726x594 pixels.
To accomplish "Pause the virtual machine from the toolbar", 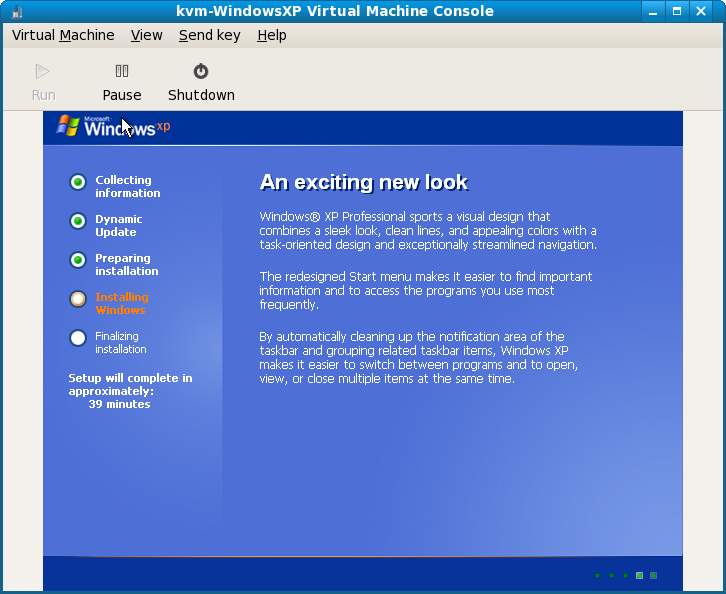I will [121, 82].
